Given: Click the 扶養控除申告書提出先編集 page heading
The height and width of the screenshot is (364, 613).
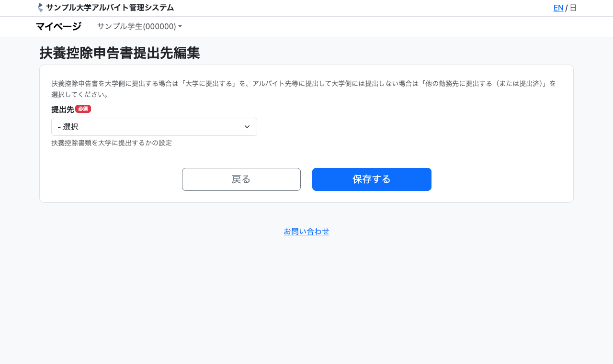Looking at the screenshot, I should click(120, 53).
